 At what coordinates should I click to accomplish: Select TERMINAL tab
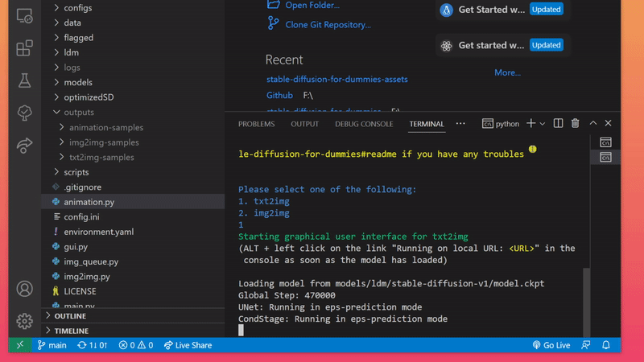(427, 124)
